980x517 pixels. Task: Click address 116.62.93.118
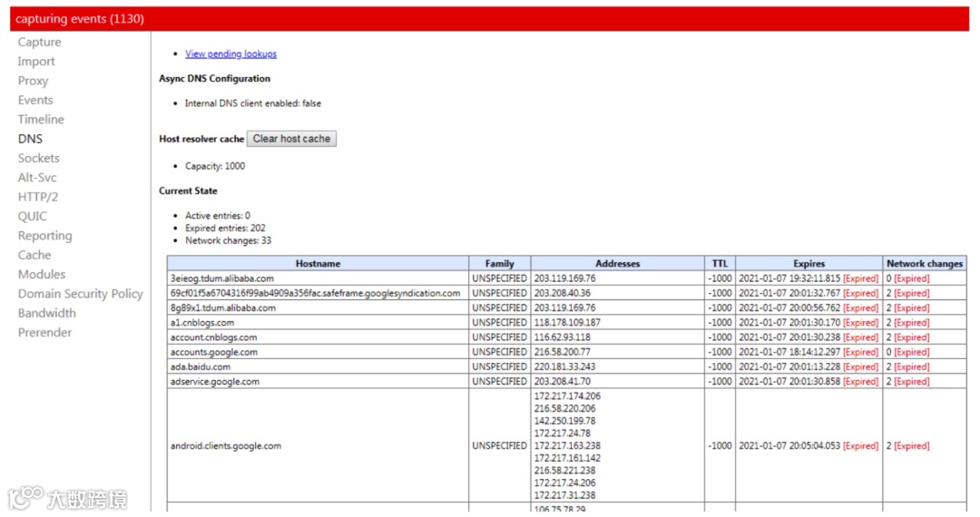pyautogui.click(x=562, y=337)
